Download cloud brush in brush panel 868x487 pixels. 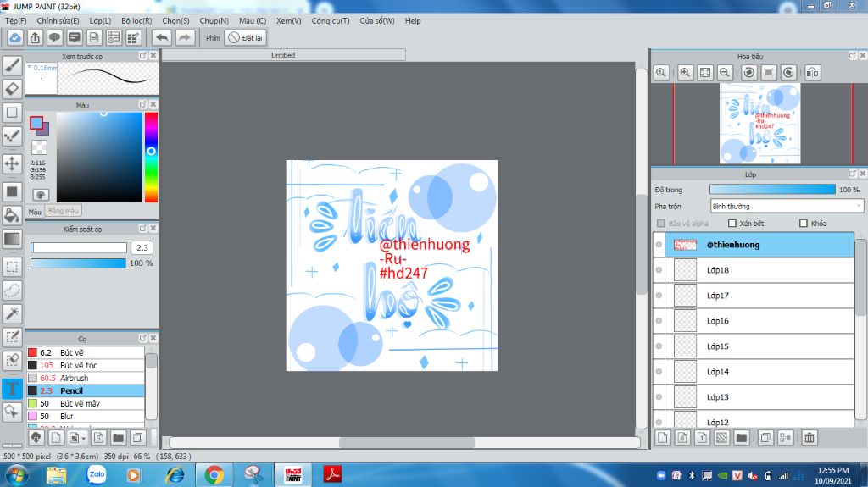point(36,438)
